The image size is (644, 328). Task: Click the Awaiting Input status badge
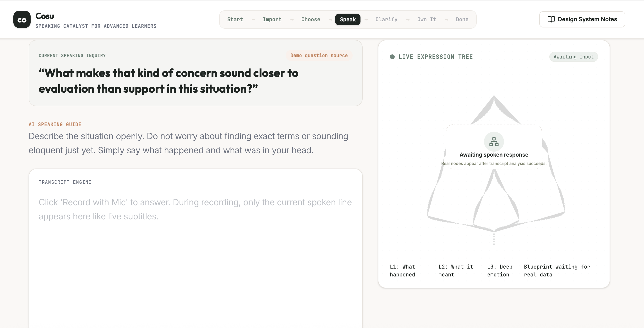[573, 57]
